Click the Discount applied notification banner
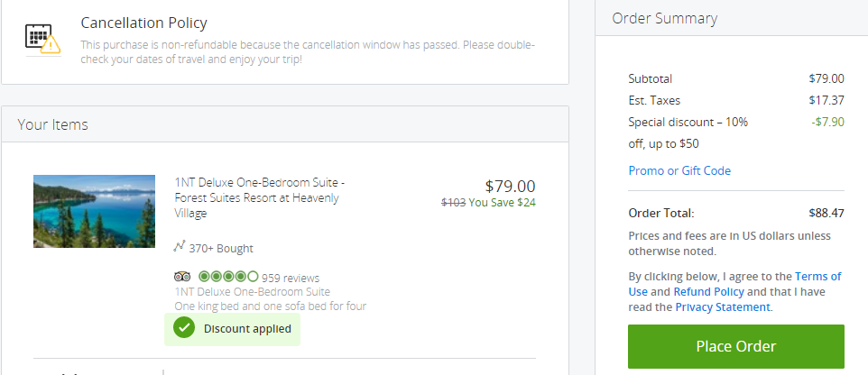This screenshot has width=868, height=375. pyautogui.click(x=233, y=329)
